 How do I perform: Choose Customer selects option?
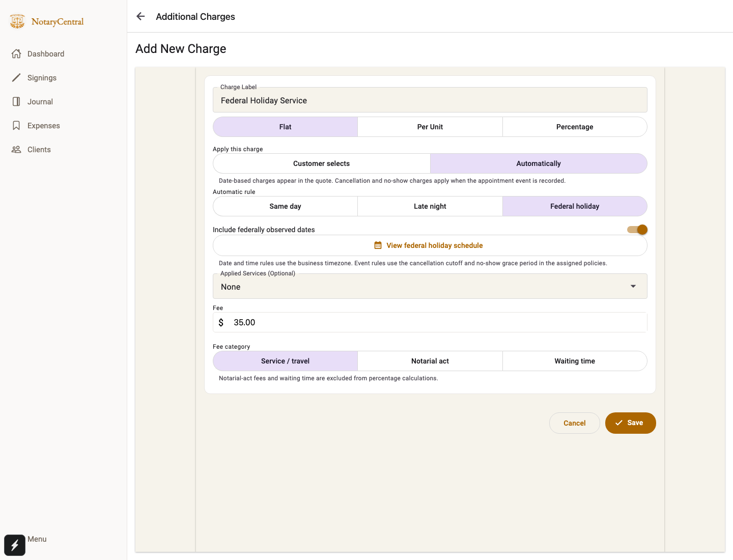tap(322, 163)
